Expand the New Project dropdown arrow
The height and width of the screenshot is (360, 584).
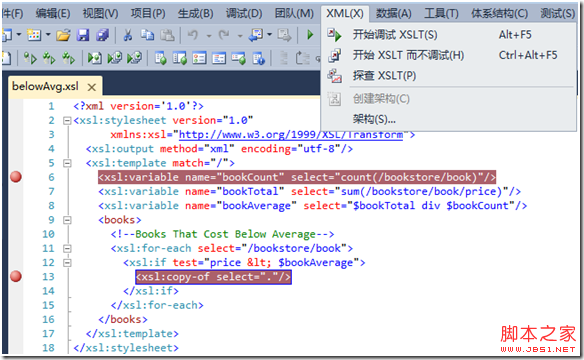pyautogui.click(x=18, y=35)
